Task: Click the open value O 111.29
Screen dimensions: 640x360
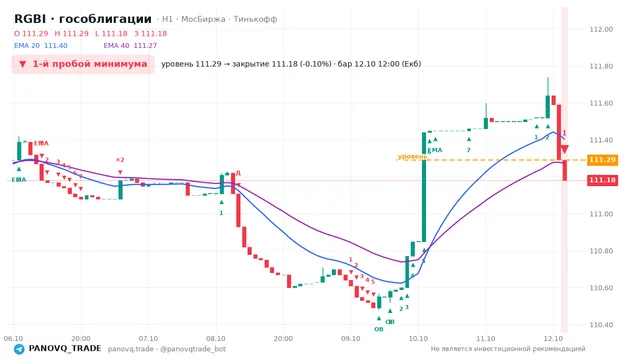Action: (x=31, y=33)
